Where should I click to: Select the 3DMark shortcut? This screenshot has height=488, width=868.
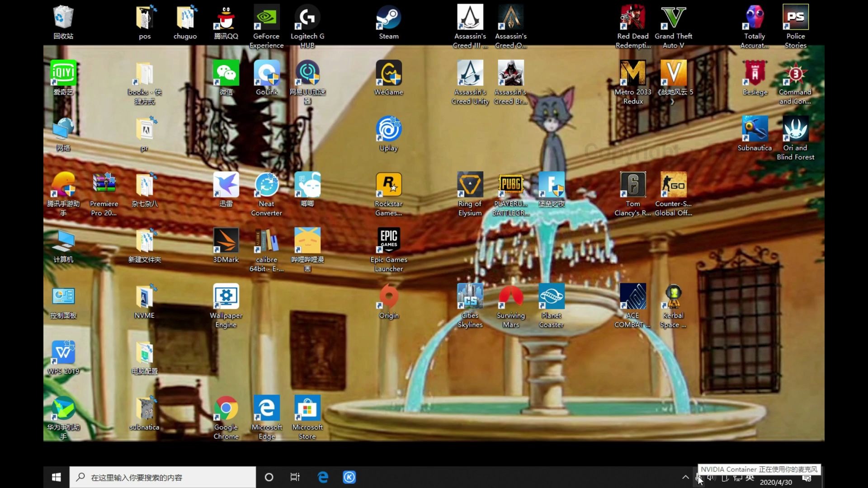[226, 245]
